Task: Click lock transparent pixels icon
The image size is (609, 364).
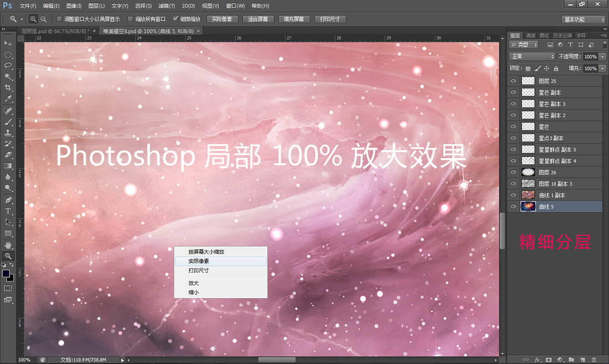Action: tap(528, 69)
